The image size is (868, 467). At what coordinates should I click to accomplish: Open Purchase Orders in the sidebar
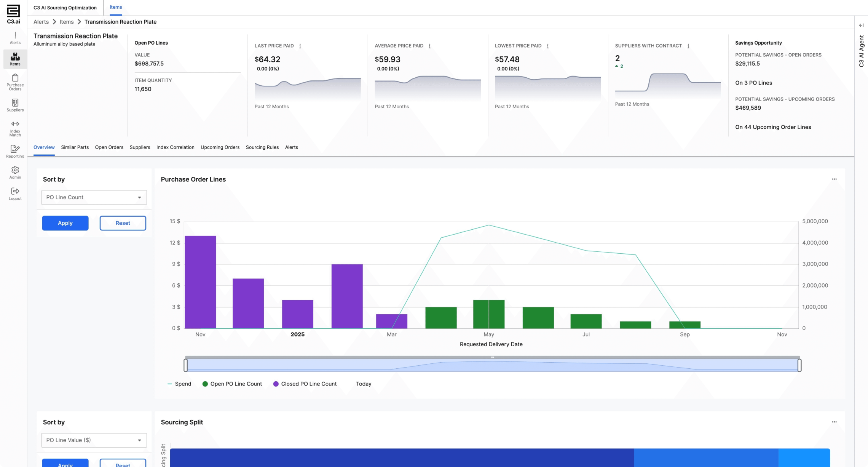15,82
